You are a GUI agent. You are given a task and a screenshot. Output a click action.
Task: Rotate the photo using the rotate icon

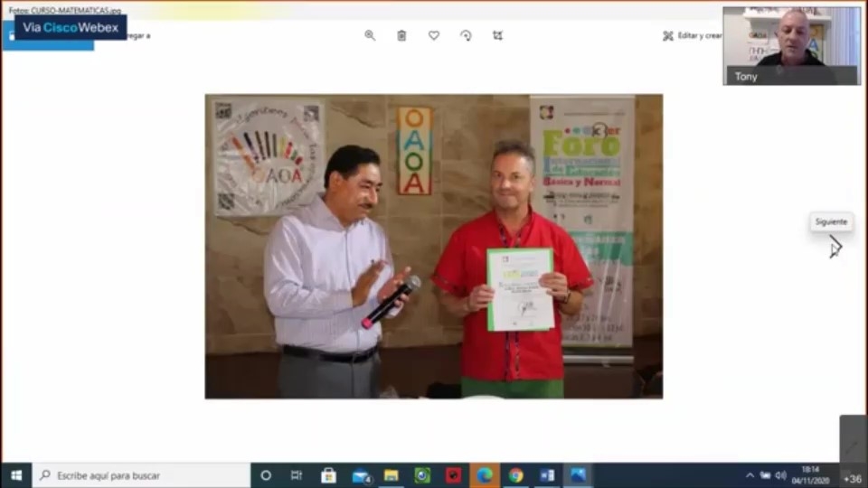click(466, 35)
